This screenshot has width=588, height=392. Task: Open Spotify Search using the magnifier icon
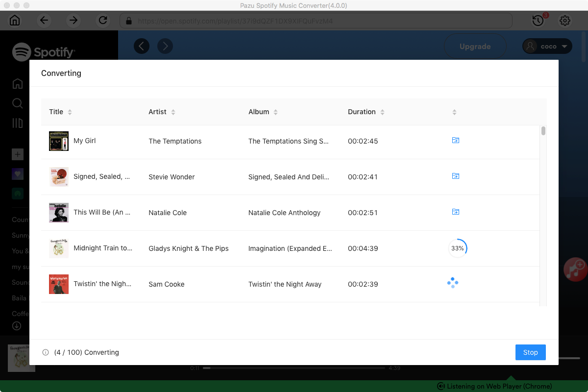17,103
